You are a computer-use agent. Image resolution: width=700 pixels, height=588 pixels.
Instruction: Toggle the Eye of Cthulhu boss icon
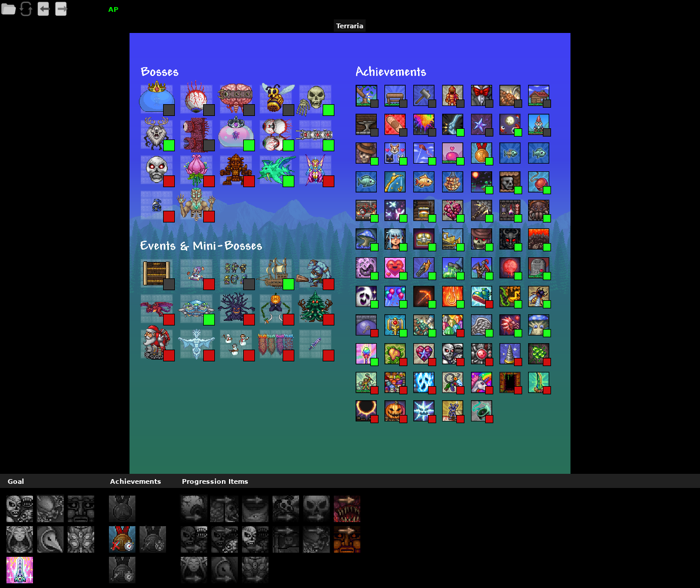(197, 99)
